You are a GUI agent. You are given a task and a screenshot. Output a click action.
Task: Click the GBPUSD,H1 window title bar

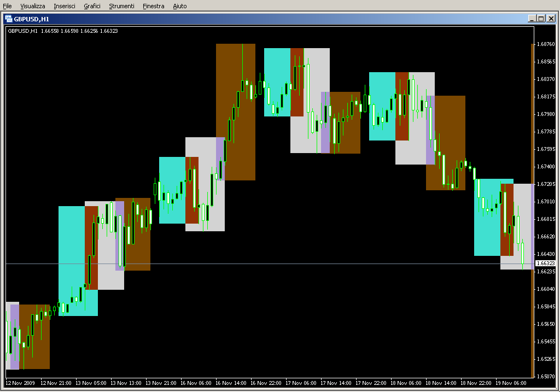pyautogui.click(x=273, y=19)
